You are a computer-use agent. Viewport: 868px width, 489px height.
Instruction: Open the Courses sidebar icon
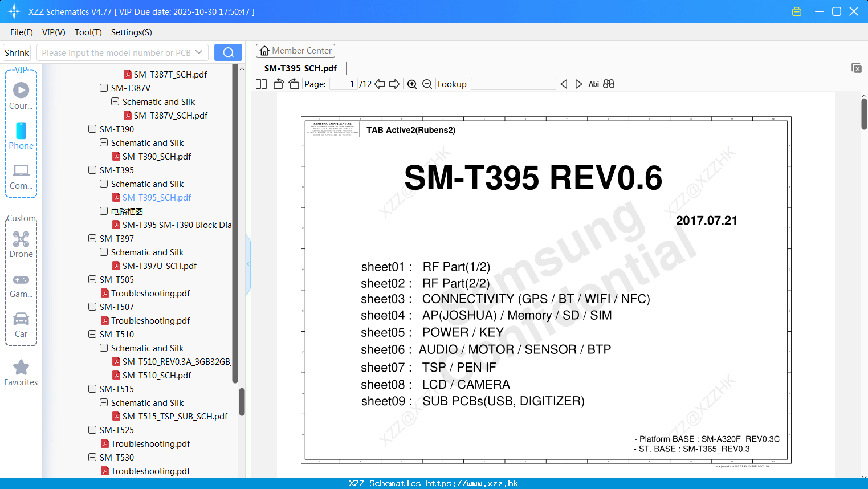tap(21, 96)
